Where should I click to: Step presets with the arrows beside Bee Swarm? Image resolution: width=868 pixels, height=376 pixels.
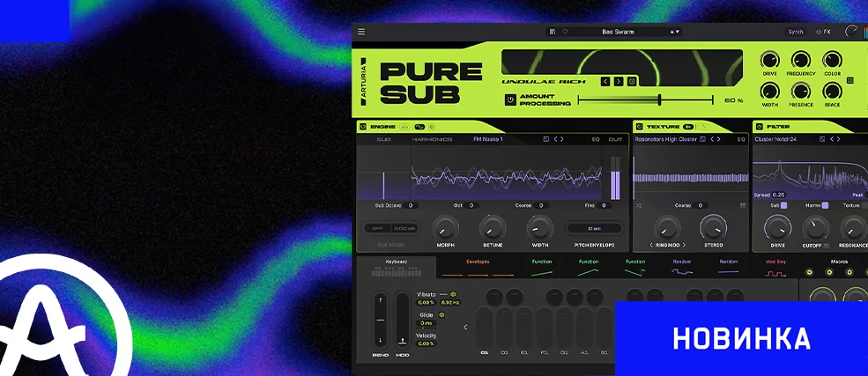pos(675,32)
